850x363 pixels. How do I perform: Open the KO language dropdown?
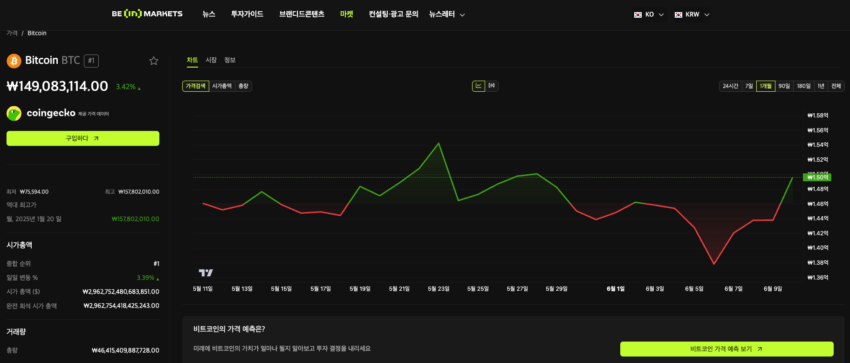[649, 15]
